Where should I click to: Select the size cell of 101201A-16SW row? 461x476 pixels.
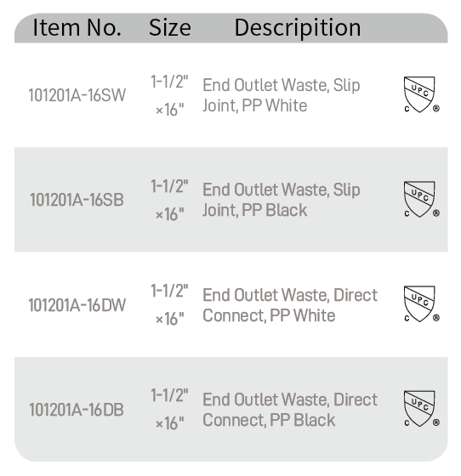[169, 95]
